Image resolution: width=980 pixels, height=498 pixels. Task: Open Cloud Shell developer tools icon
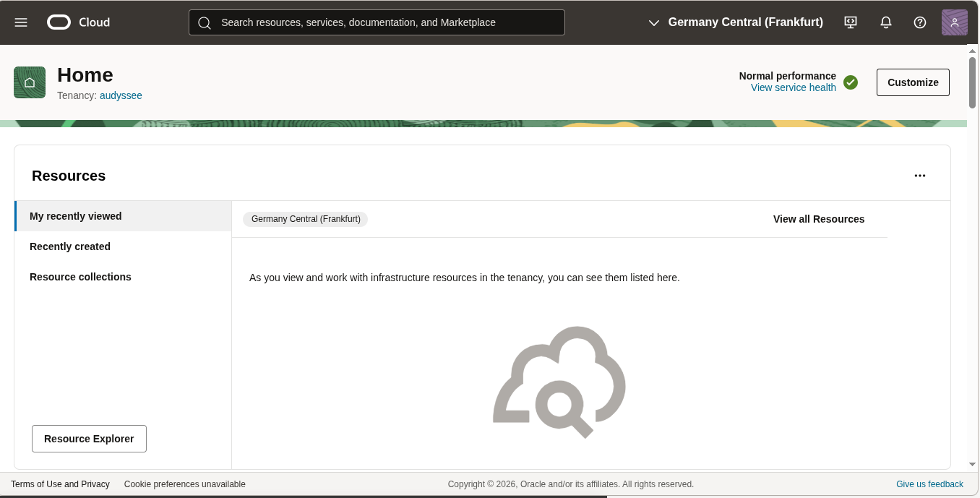tap(851, 22)
